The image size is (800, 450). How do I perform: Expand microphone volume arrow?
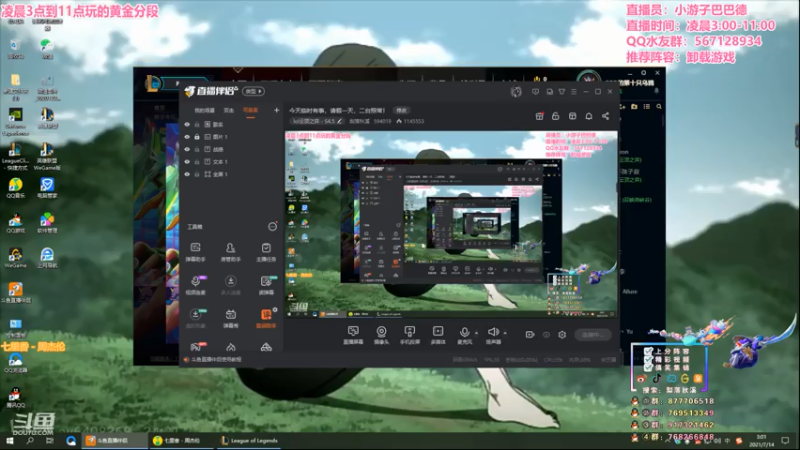477,333
